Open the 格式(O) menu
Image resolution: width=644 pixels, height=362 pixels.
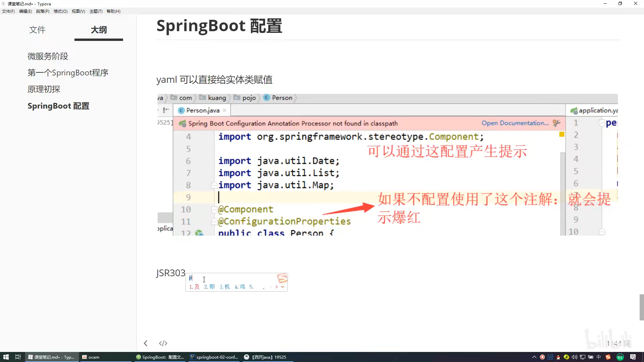tap(60, 11)
